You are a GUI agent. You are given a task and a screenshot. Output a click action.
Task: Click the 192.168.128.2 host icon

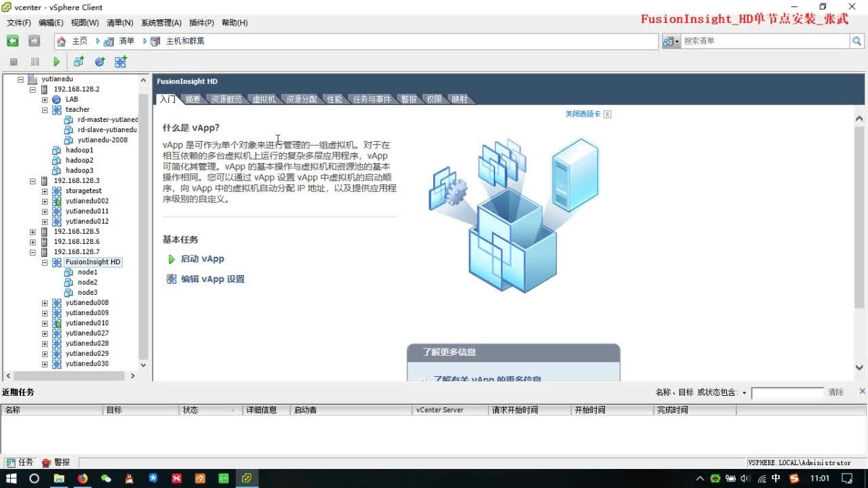(45, 89)
